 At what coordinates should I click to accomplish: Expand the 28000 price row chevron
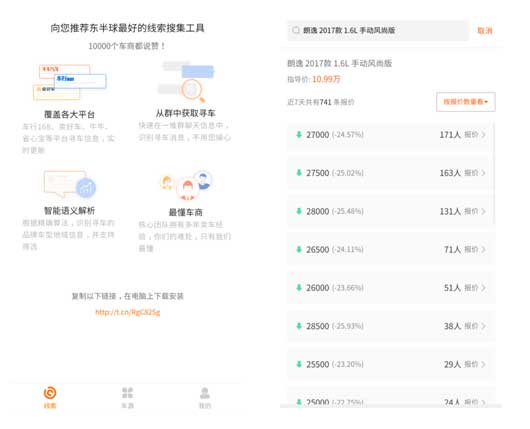pyautogui.click(x=483, y=211)
